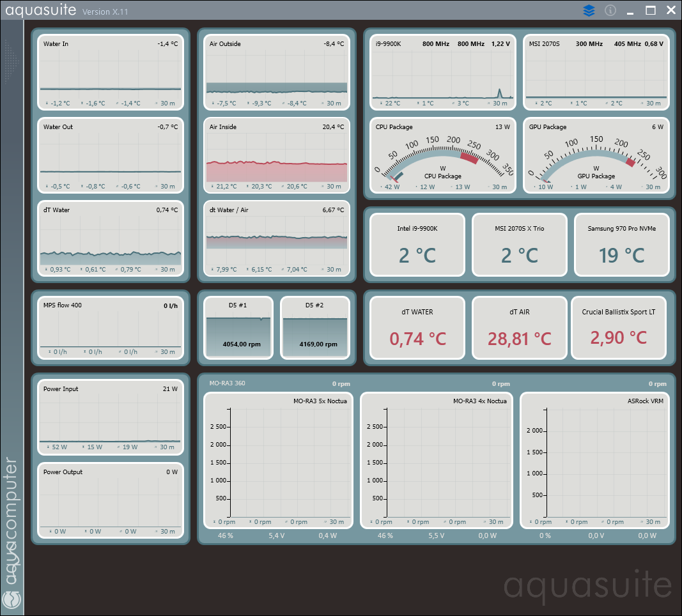Click the -1,4 °C Water In value
Viewport: 682px width, 616px height.
(x=167, y=44)
